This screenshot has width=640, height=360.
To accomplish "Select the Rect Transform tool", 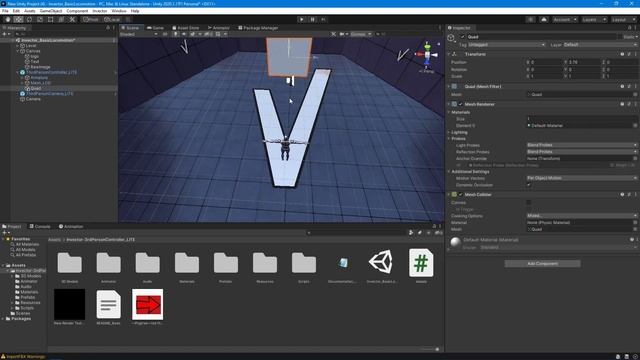I will tap(51, 19).
